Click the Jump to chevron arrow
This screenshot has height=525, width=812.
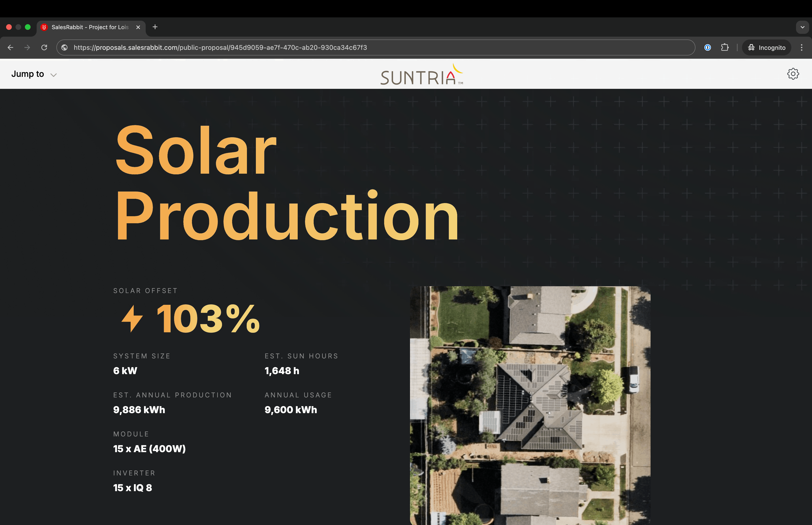54,75
